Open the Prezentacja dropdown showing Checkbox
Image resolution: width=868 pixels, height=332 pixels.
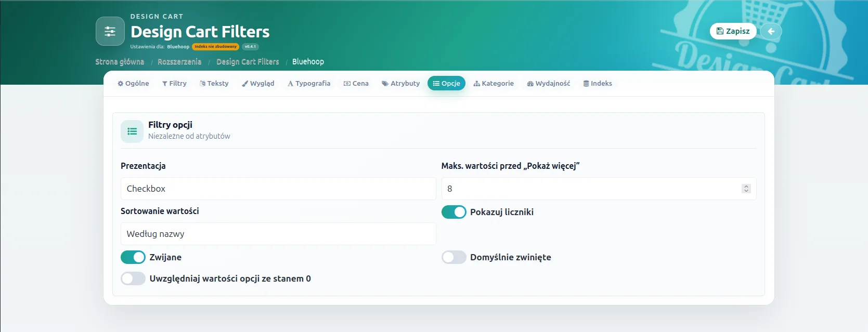(x=278, y=189)
